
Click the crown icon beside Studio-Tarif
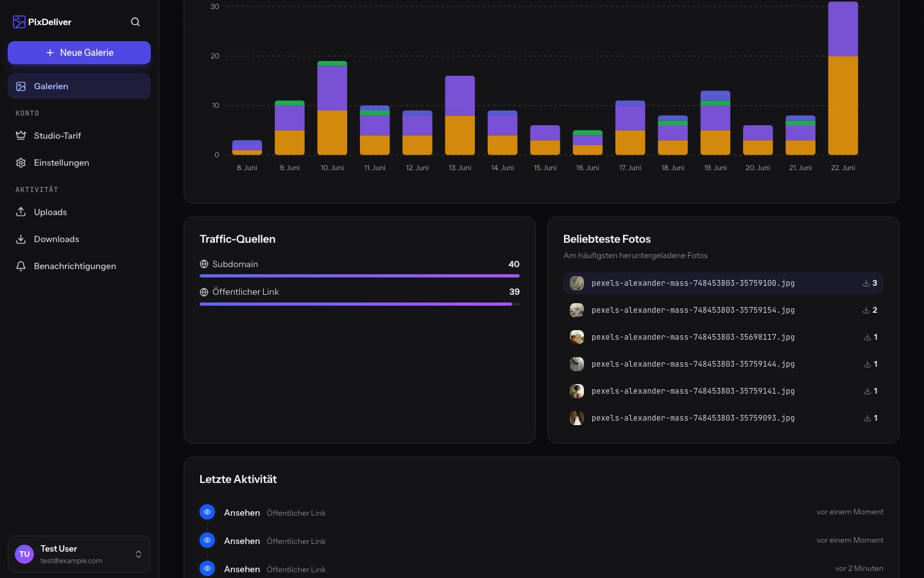21,136
